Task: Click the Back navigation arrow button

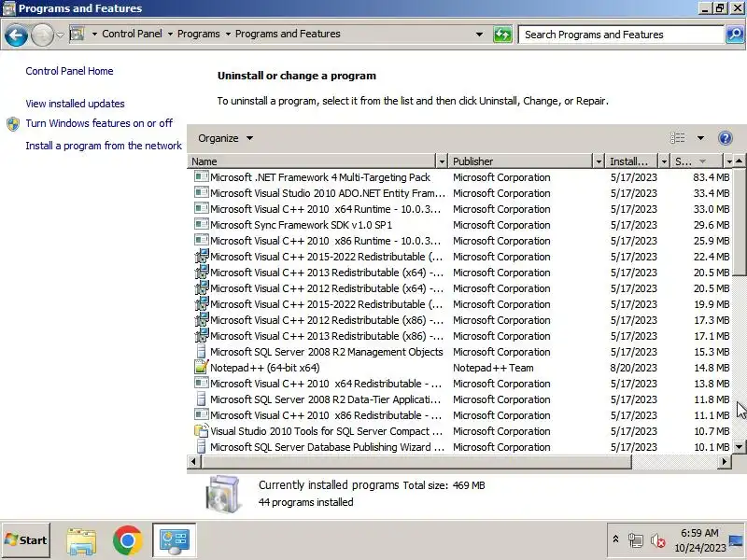Action: (x=16, y=35)
